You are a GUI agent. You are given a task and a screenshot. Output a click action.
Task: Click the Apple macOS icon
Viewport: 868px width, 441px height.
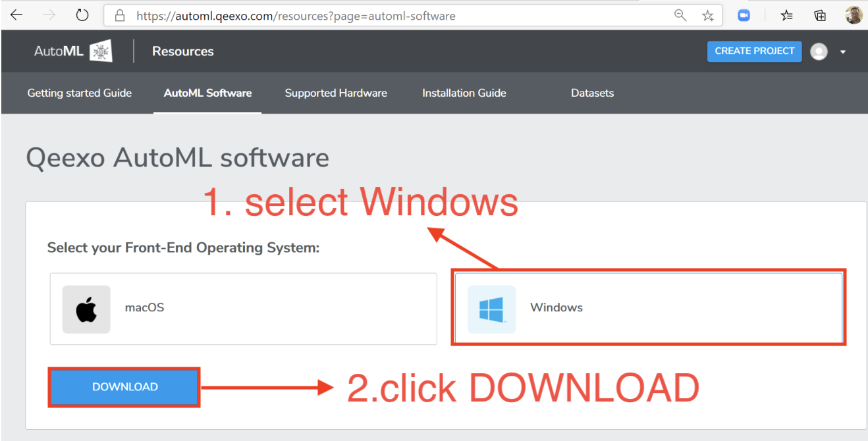click(86, 309)
